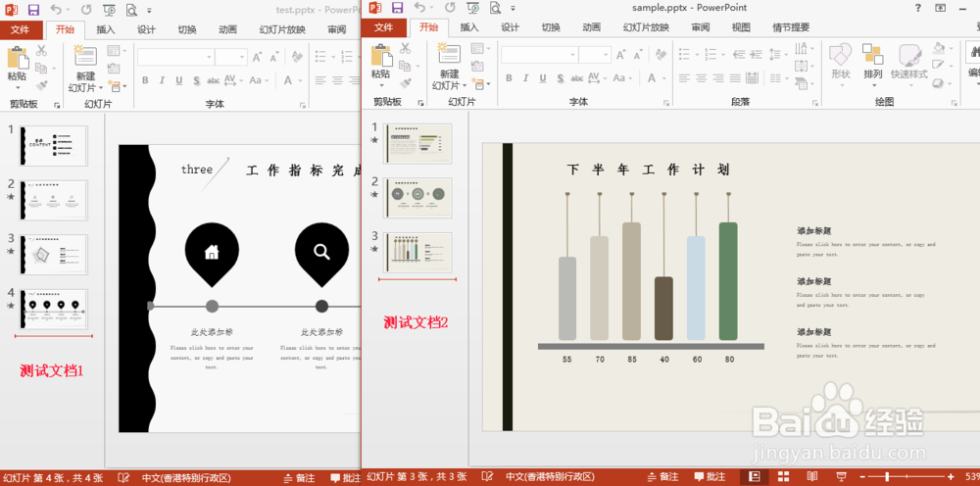Click Quick Styles (快速样式) icon
Screen dimensions: 980x486
point(909,62)
